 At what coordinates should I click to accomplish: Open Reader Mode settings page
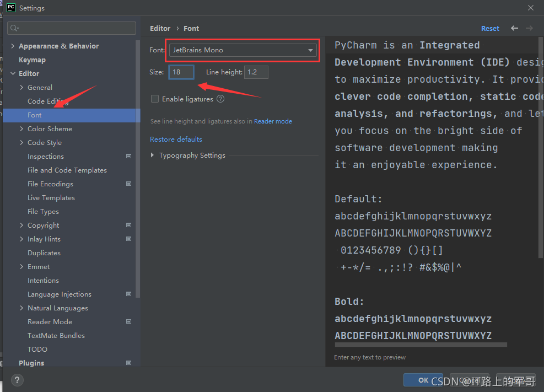50,321
